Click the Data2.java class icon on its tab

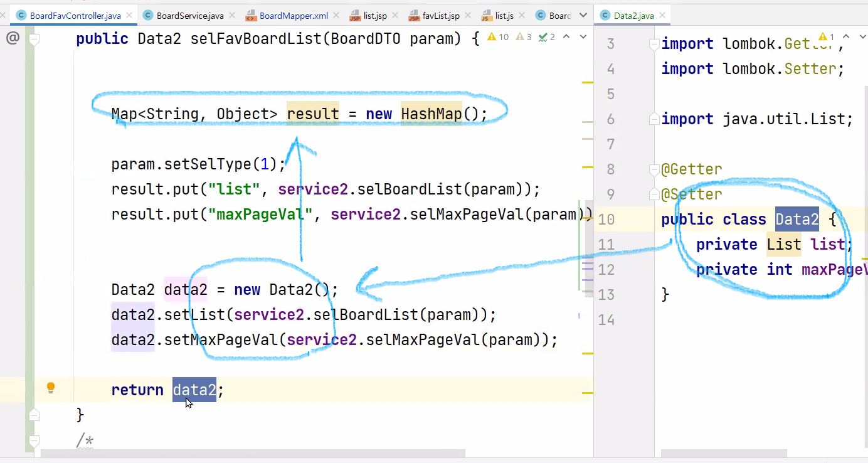click(605, 15)
